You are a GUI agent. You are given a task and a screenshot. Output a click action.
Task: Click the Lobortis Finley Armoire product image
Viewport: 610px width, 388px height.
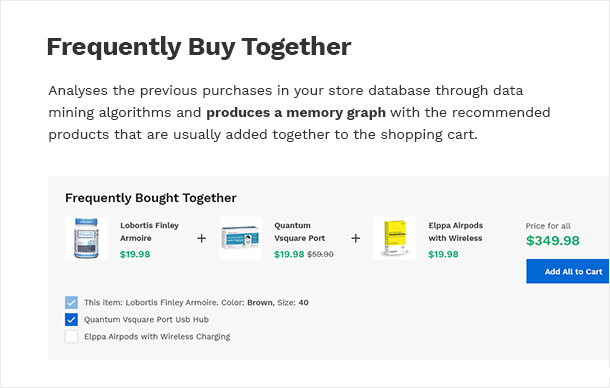[86, 238]
